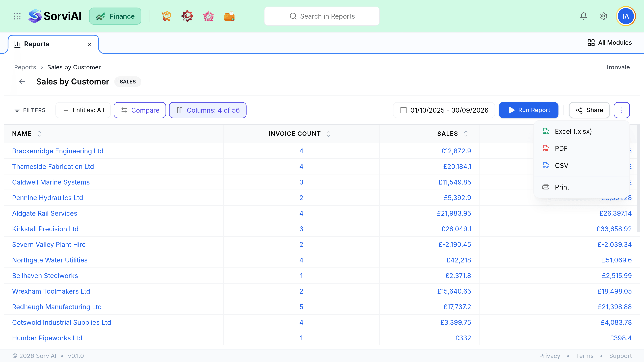Open the All Modules view
This screenshot has width=644, height=362.
(x=610, y=43)
